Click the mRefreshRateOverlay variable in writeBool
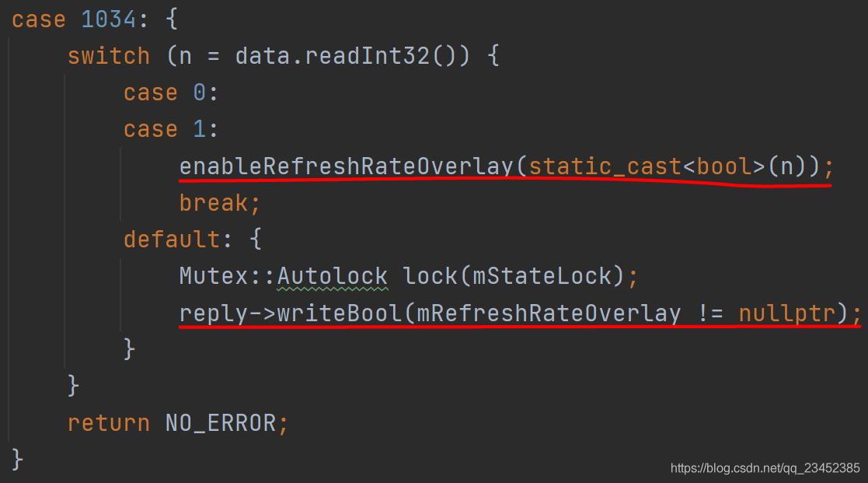This screenshot has height=483, width=868. coord(549,313)
